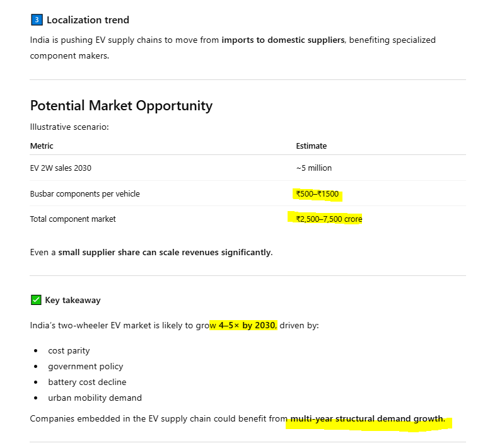Image resolution: width=502 pixels, height=448 pixels.
Task: Click highlighted 'multi-year structural demand growth' text
Action: (x=367, y=418)
